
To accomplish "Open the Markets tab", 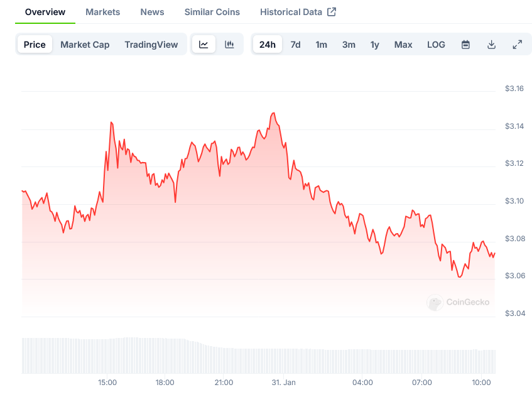I will tap(102, 12).
